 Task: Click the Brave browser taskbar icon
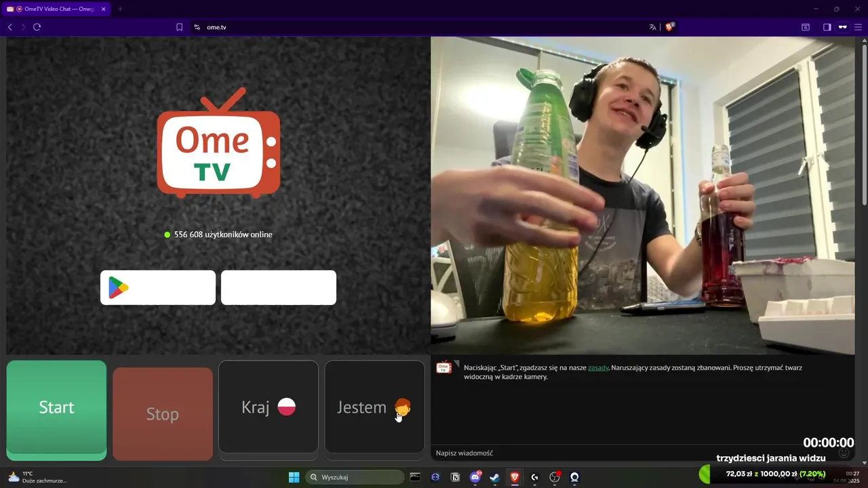pyautogui.click(x=515, y=477)
